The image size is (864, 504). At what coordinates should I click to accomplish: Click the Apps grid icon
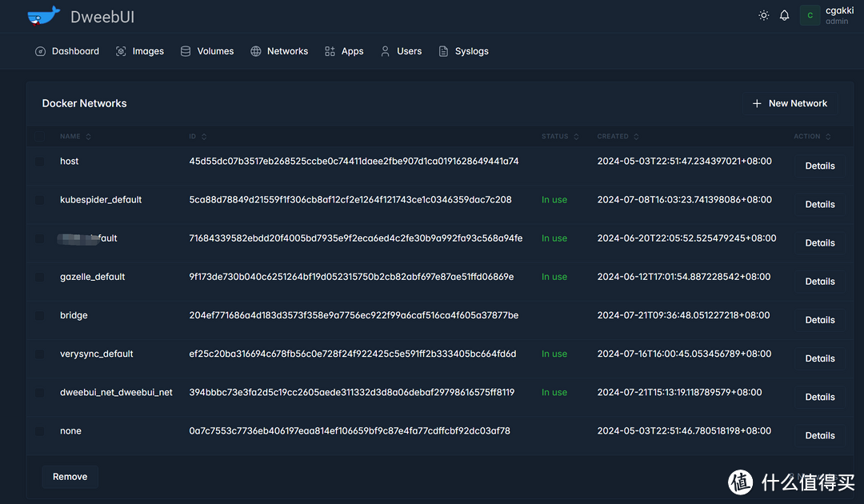coord(330,51)
